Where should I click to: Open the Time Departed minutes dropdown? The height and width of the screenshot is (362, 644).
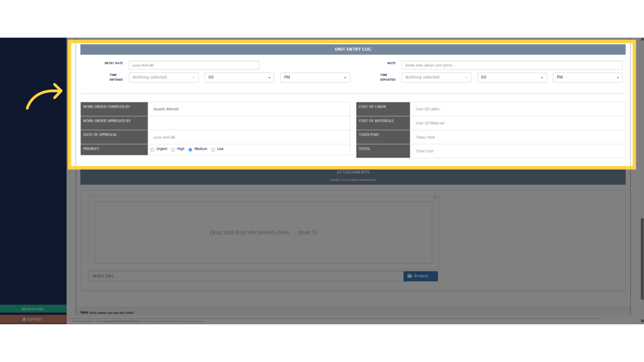click(512, 77)
